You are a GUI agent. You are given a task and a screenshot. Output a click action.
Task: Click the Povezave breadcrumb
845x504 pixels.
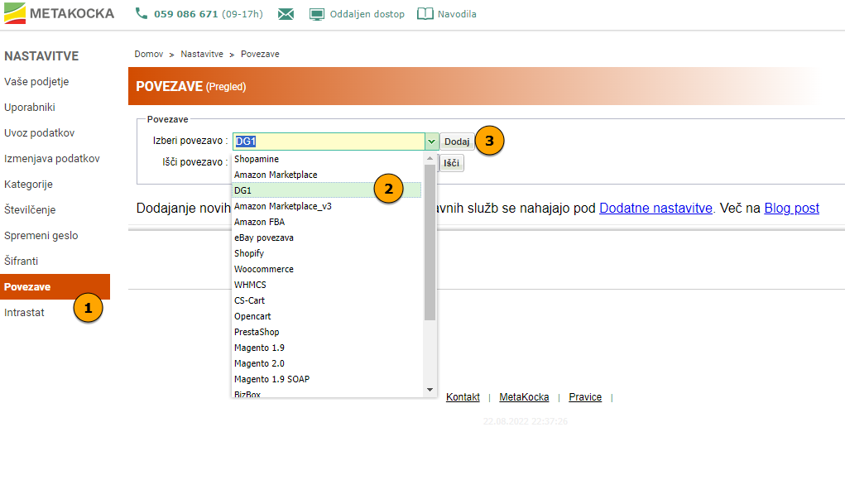pyautogui.click(x=260, y=54)
